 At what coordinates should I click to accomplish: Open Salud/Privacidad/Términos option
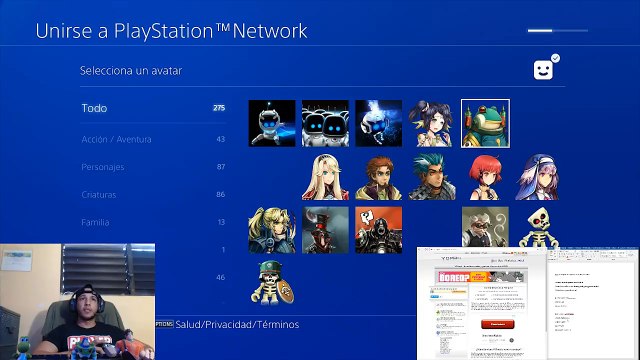pos(227,324)
